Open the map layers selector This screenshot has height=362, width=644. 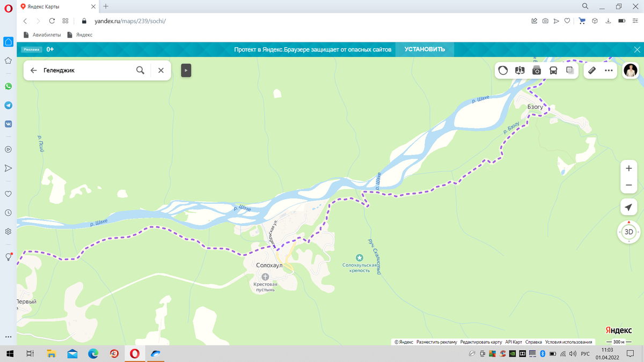point(570,70)
